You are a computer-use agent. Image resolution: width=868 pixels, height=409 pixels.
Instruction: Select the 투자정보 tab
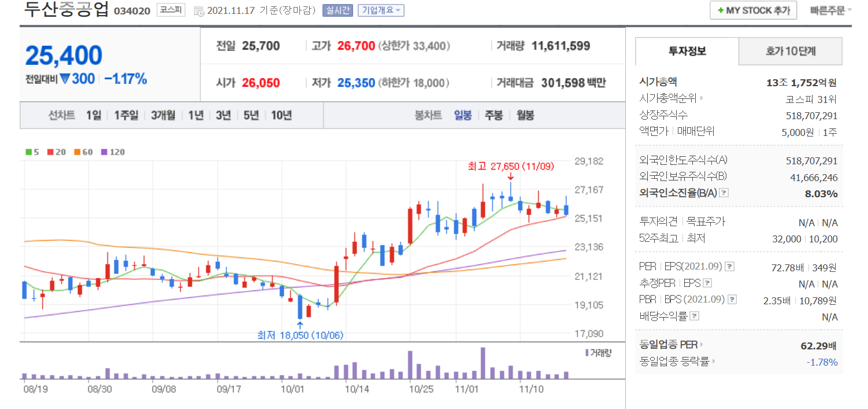687,51
